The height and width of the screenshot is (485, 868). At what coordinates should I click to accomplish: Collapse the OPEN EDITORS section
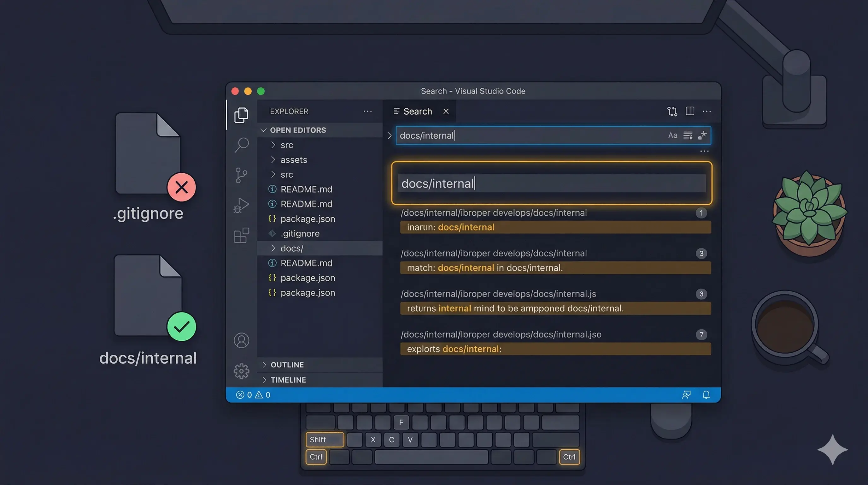coord(297,130)
